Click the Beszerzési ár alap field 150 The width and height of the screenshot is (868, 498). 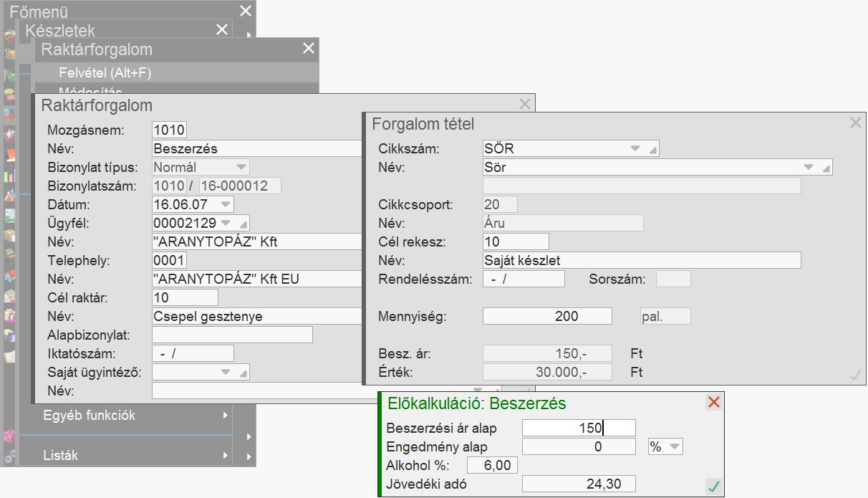pyautogui.click(x=579, y=428)
